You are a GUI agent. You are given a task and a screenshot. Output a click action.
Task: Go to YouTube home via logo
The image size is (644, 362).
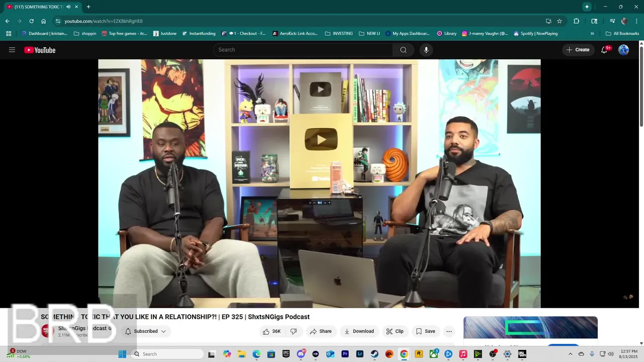point(40,50)
